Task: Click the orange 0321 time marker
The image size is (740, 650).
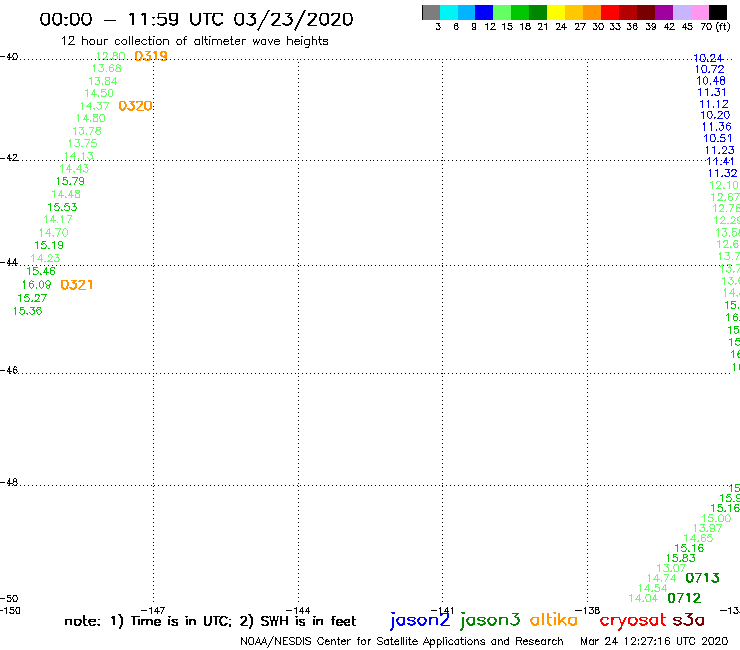Action: click(x=77, y=285)
